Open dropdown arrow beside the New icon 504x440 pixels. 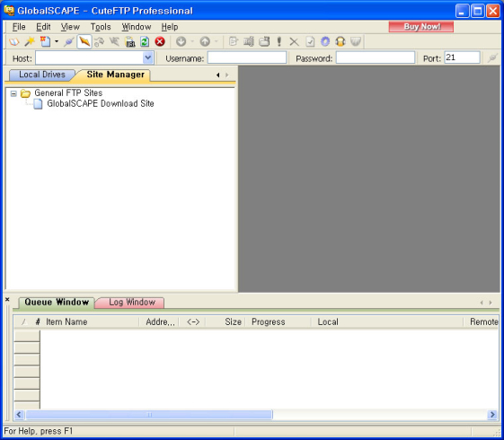point(57,41)
